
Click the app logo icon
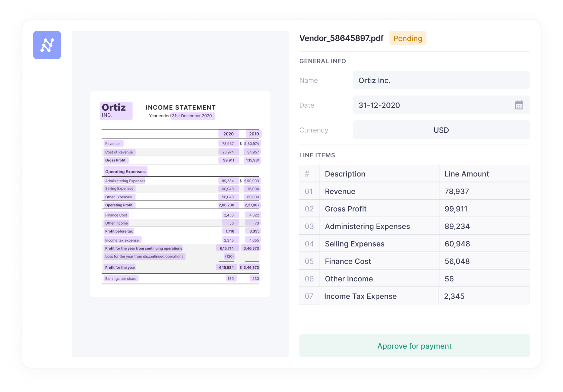47,45
